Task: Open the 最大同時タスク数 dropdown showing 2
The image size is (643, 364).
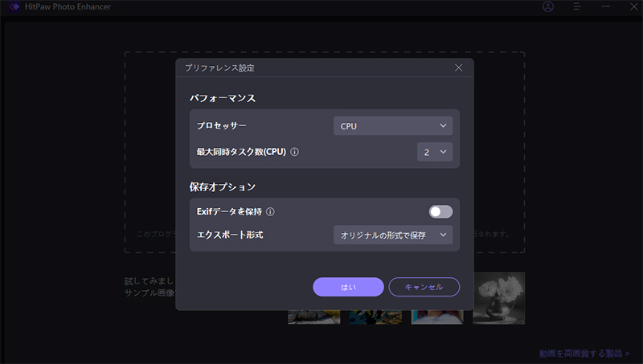Action: [435, 152]
